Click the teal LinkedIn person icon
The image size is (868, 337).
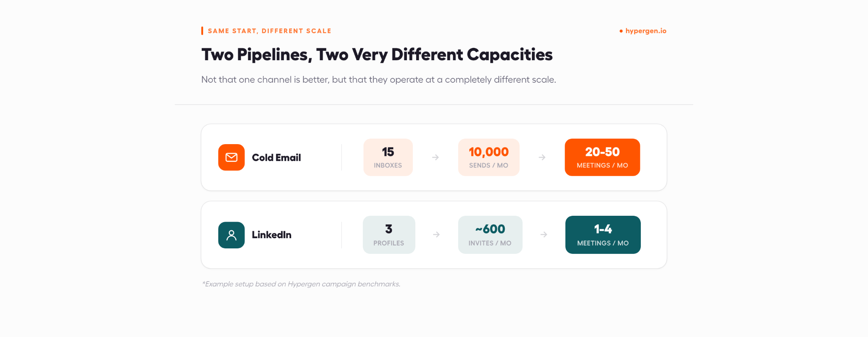pos(231,235)
